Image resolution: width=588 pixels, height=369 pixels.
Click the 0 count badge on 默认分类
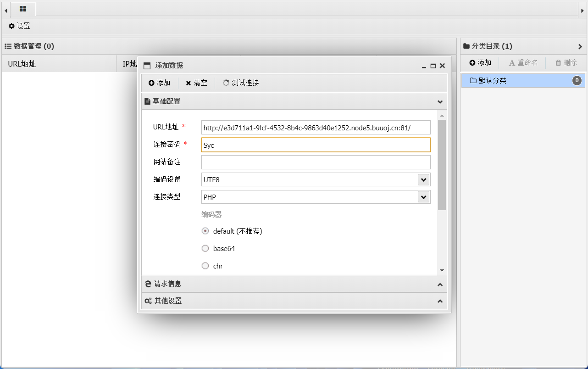pyautogui.click(x=577, y=81)
